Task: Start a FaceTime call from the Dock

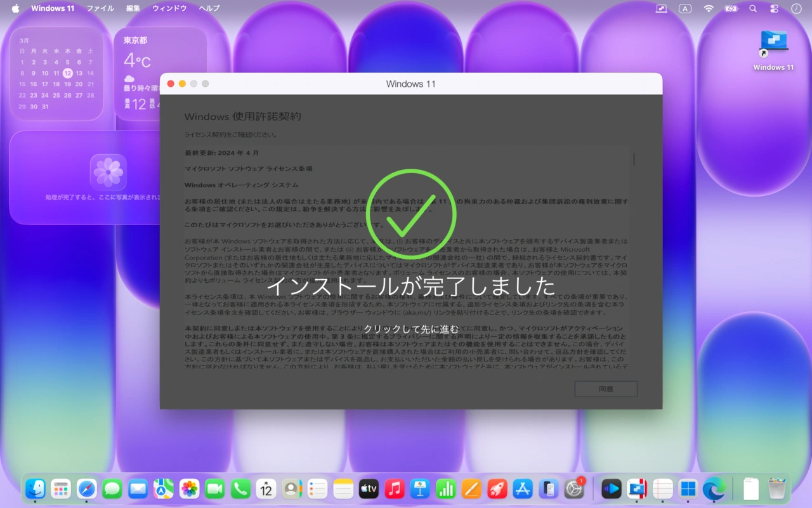Action: coord(216,488)
